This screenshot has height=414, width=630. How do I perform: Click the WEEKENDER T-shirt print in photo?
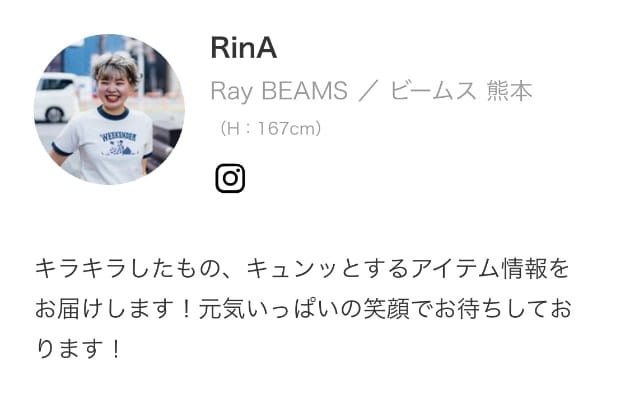pos(118,143)
